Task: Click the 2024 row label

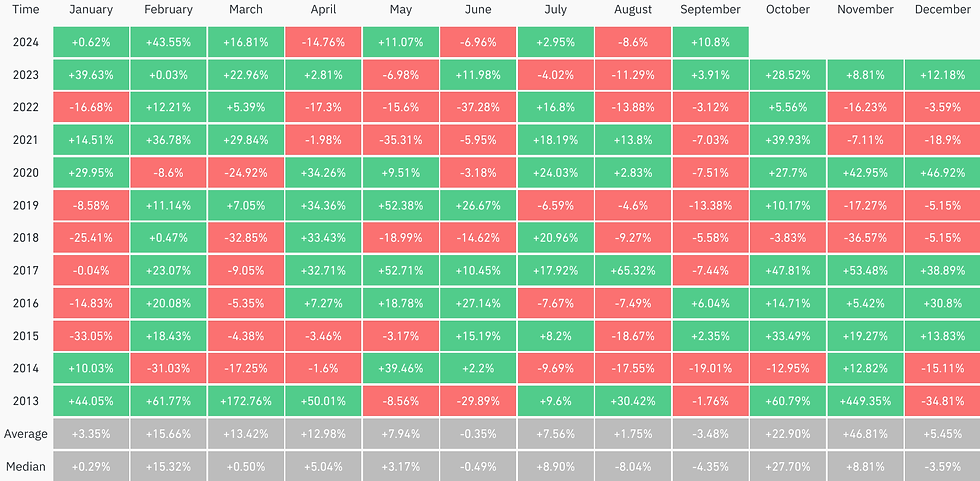Action: click(x=26, y=42)
